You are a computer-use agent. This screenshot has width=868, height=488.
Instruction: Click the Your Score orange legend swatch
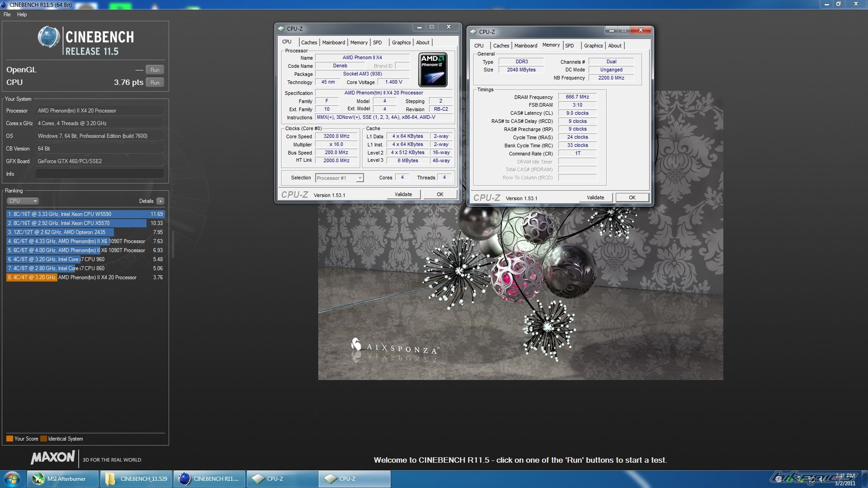tap(9, 439)
